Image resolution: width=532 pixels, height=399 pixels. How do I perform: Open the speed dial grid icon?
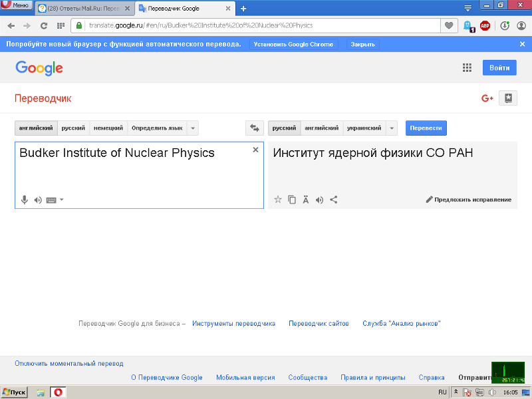[x=61, y=25]
